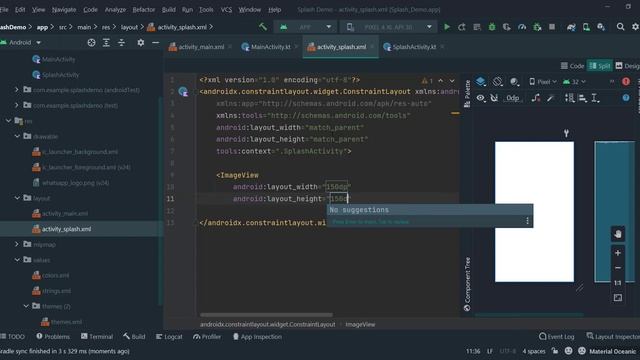Open the Device Manager icon
This screenshot has height=360, width=640.
[x=586, y=27]
